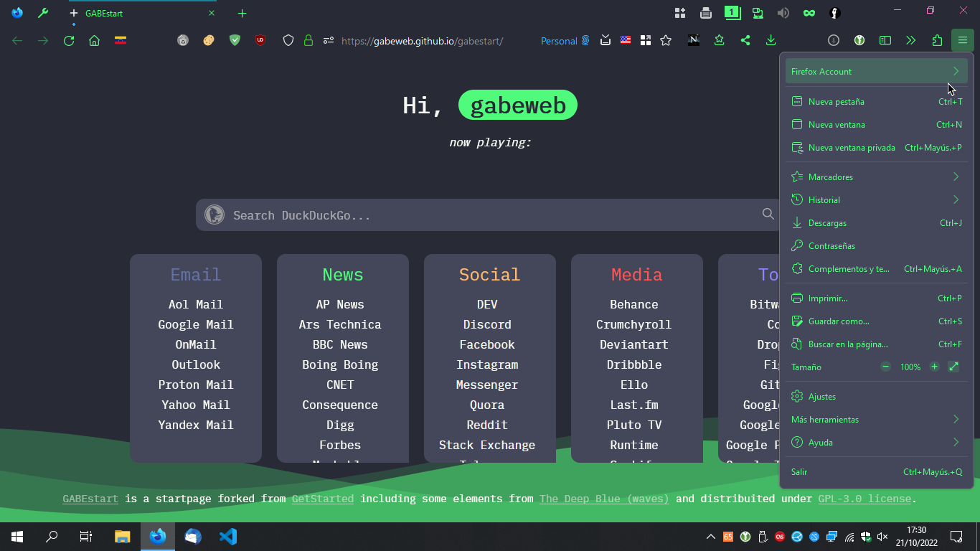This screenshot has width=980, height=551.
Task: Click the URL address bar
Action: coord(423,41)
